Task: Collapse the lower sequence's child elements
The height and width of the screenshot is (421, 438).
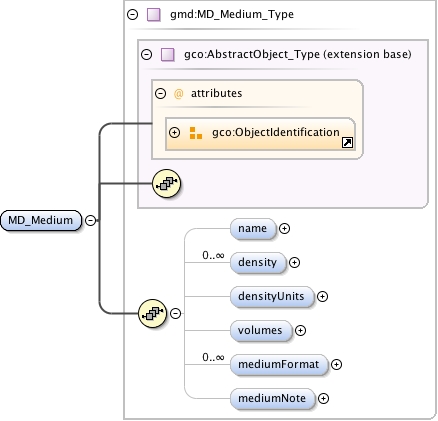Action: coord(176,313)
